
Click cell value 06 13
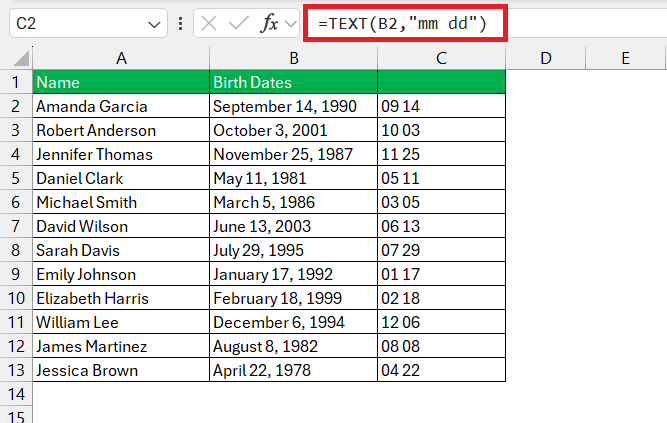click(442, 226)
